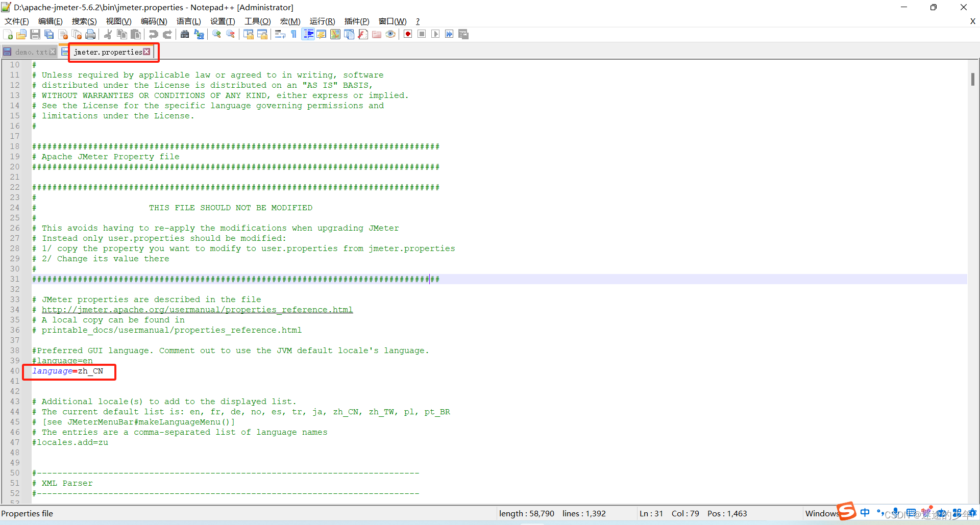This screenshot has height=525, width=980.
Task: Toggle word wrap toolbar icon
Action: tap(280, 34)
